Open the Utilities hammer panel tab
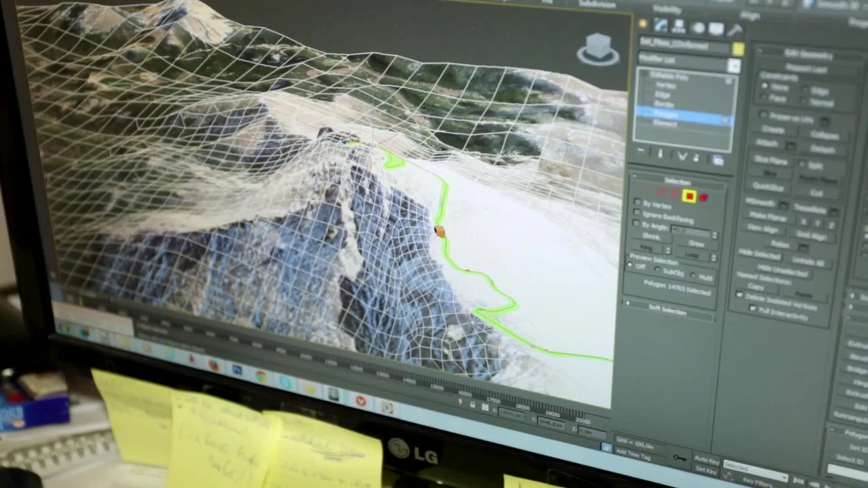This screenshot has height=488, width=868. click(x=735, y=30)
